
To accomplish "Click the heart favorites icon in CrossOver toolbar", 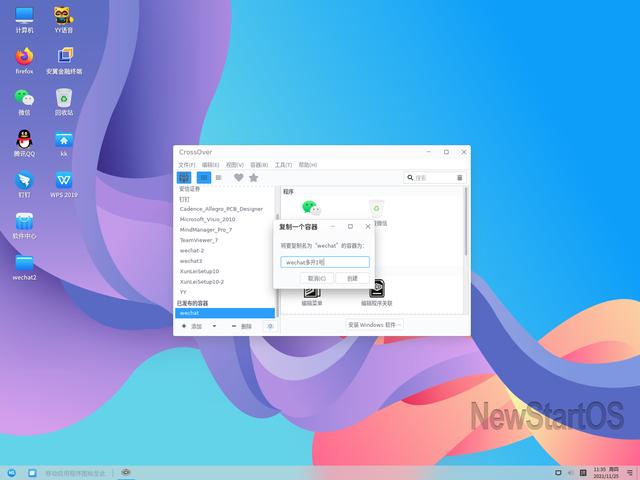I will tap(238, 177).
